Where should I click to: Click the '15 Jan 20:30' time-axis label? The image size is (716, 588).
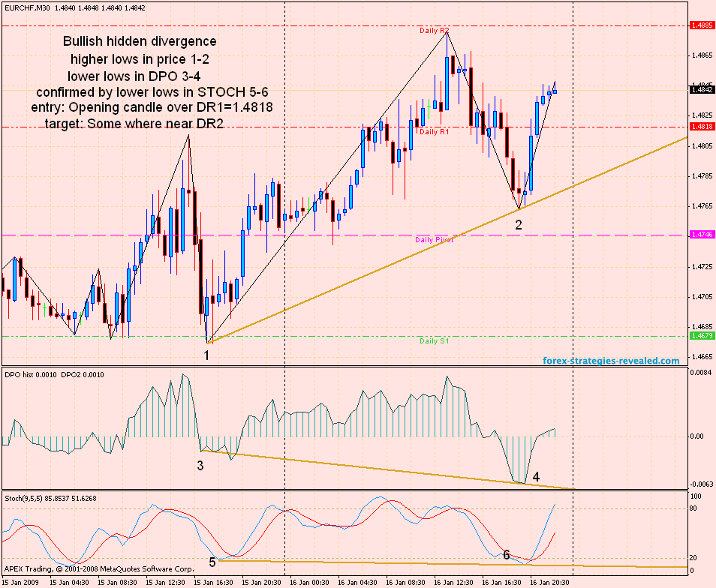(261, 583)
